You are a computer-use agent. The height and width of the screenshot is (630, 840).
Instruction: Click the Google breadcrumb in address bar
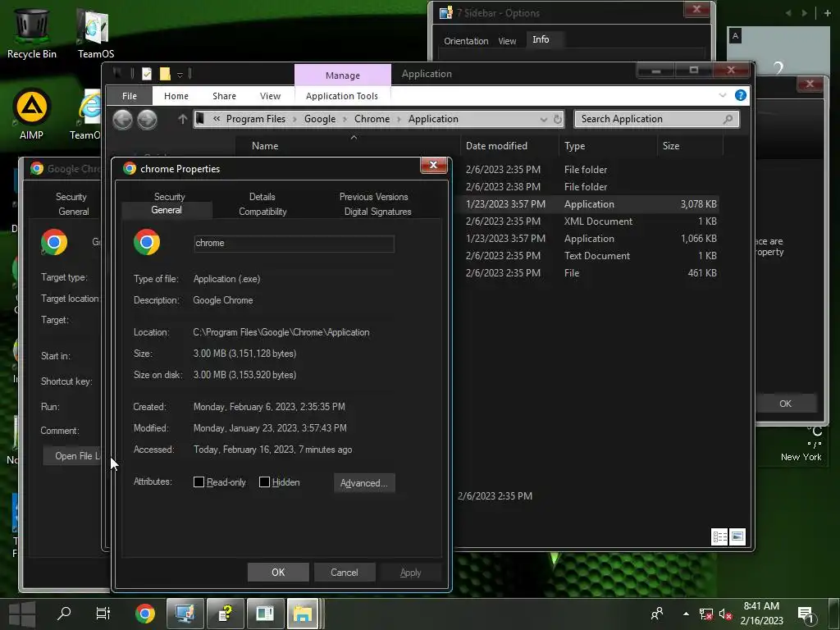click(x=320, y=119)
